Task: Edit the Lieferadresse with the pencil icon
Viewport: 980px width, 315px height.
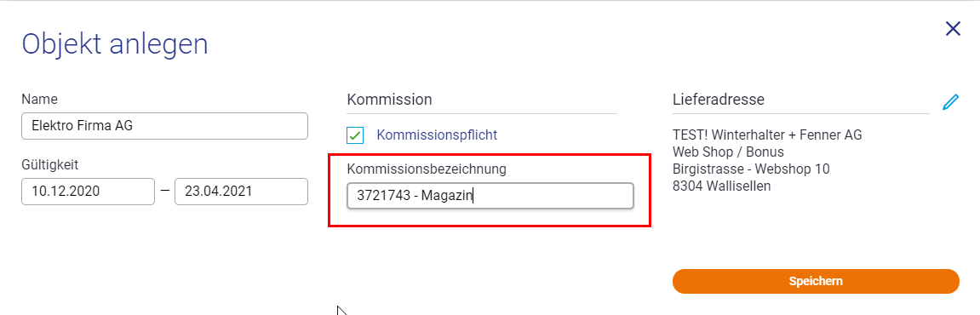Action: [x=950, y=102]
